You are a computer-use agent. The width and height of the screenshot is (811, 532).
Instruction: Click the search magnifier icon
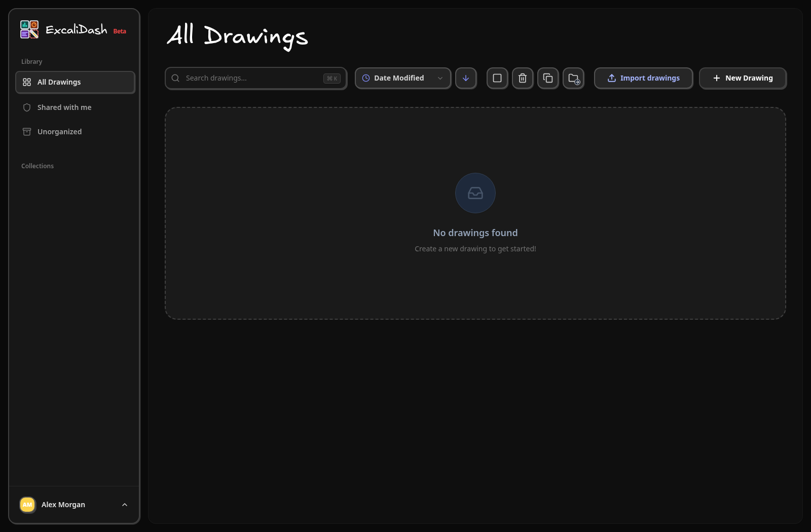click(x=175, y=78)
